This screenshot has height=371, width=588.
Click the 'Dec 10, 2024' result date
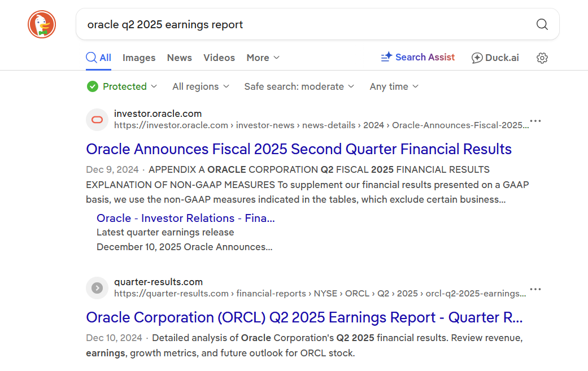pos(114,338)
